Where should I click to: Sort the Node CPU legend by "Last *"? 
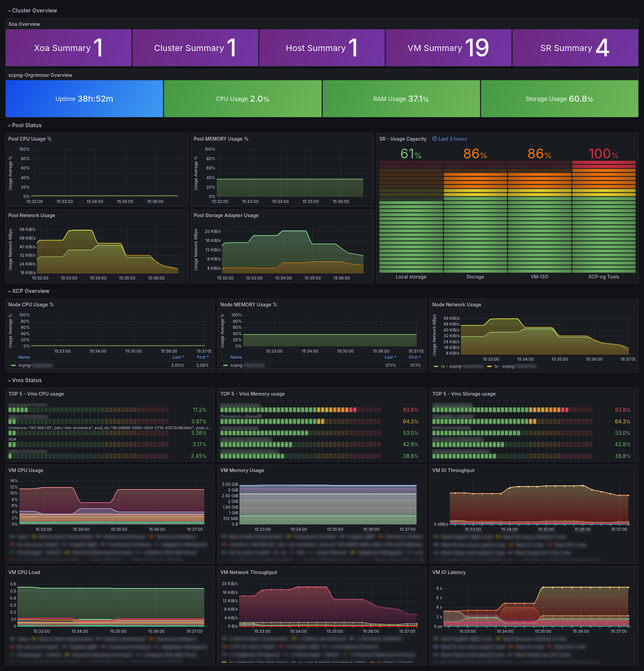tap(178, 357)
